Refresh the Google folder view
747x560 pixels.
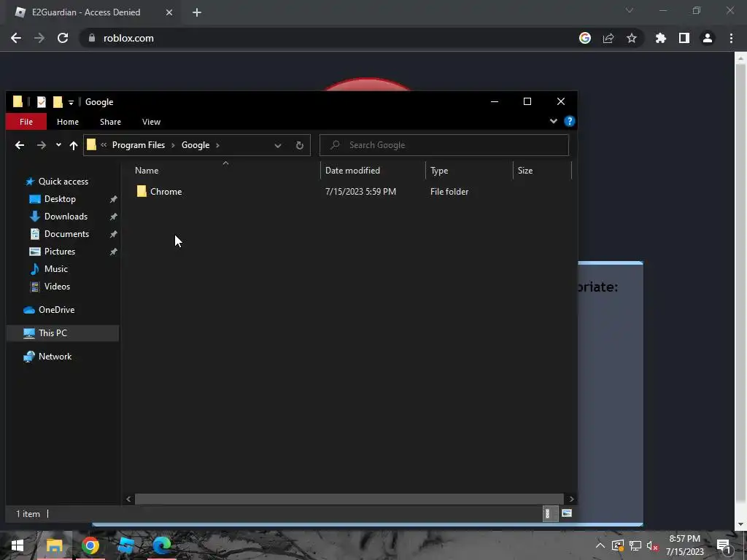(x=300, y=145)
